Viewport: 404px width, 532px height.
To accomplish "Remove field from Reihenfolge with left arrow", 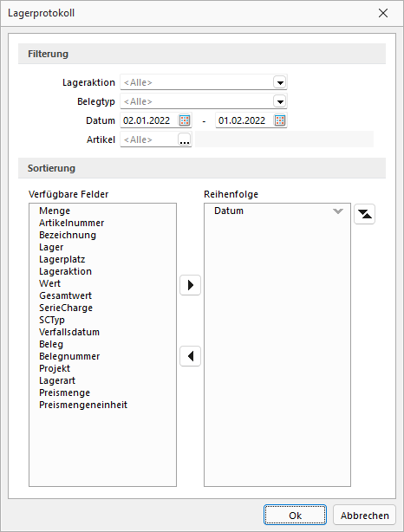I will (190, 356).
